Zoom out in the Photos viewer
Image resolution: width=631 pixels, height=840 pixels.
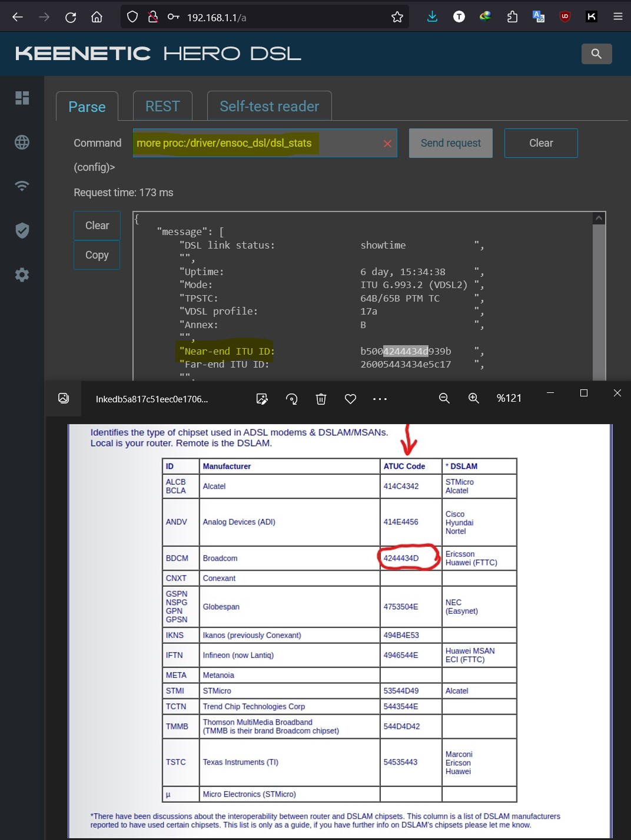(444, 399)
